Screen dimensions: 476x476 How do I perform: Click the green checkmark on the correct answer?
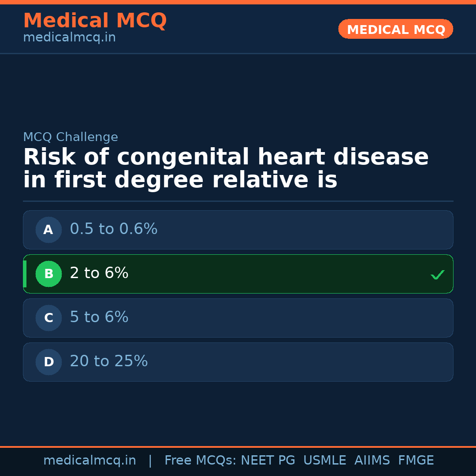[x=437, y=275]
